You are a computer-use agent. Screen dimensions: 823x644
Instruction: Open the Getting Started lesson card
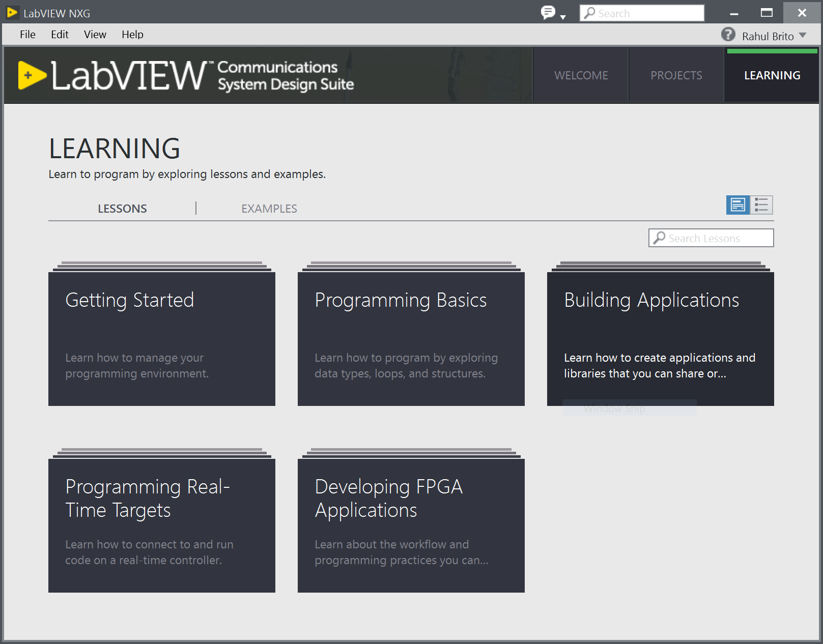coord(162,338)
